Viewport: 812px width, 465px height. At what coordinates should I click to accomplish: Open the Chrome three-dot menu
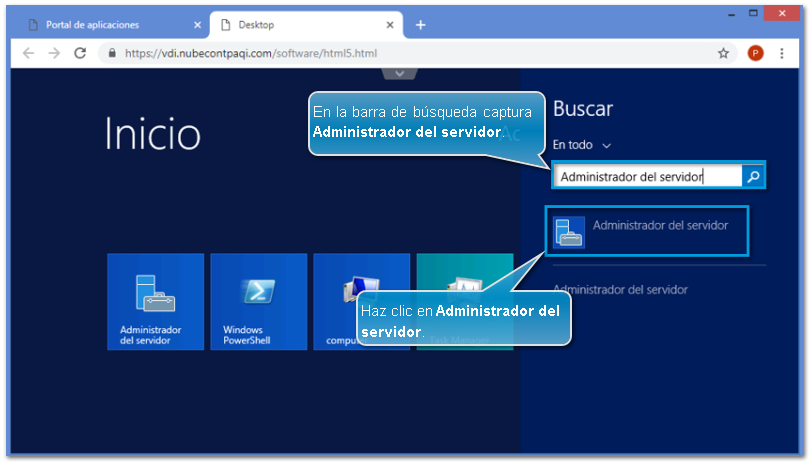[x=782, y=53]
